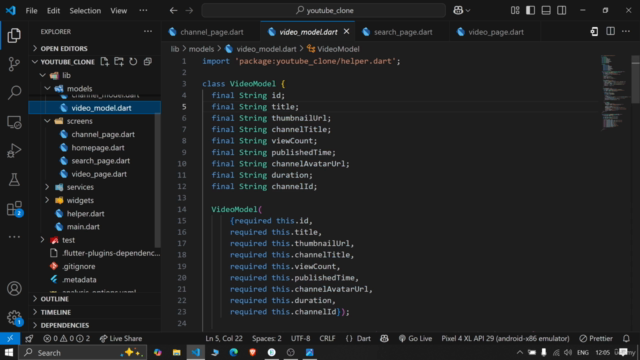Toggle the bottom panel visibility

point(546,11)
